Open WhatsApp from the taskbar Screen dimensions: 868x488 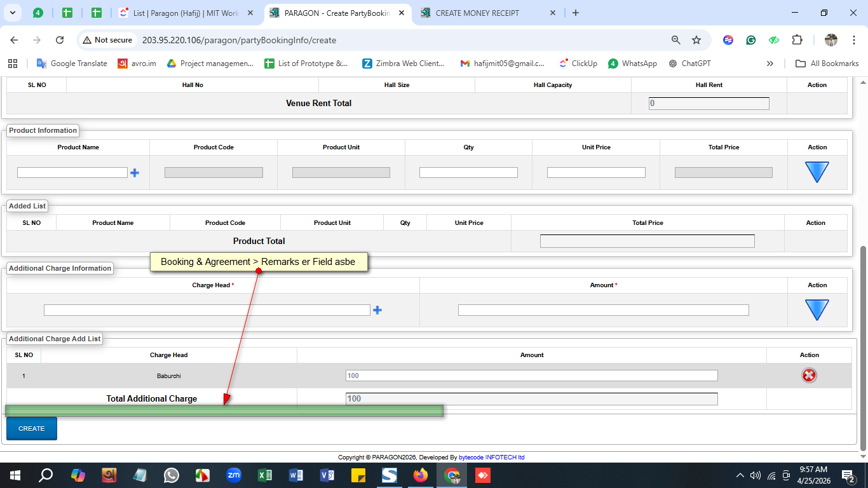pyautogui.click(x=172, y=475)
